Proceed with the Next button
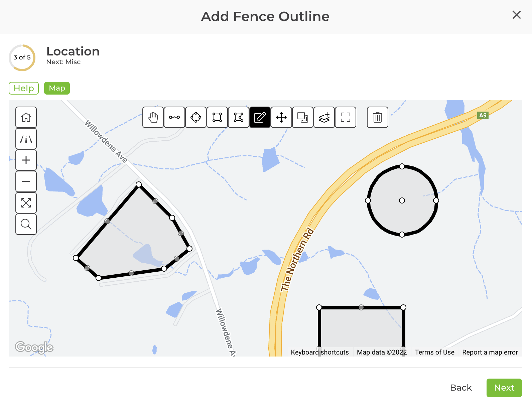Screen dimensions: 532x413 [x=504, y=388]
